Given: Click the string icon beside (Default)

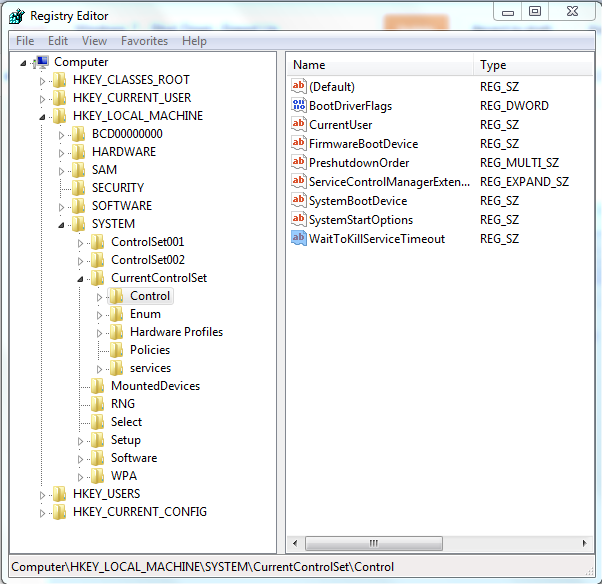Looking at the screenshot, I should pyautogui.click(x=299, y=86).
